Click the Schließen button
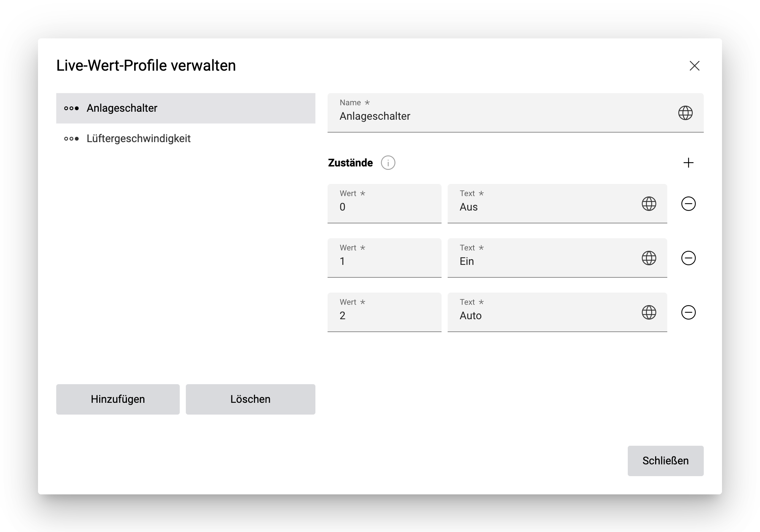Image resolution: width=760 pixels, height=532 pixels. [x=665, y=461]
